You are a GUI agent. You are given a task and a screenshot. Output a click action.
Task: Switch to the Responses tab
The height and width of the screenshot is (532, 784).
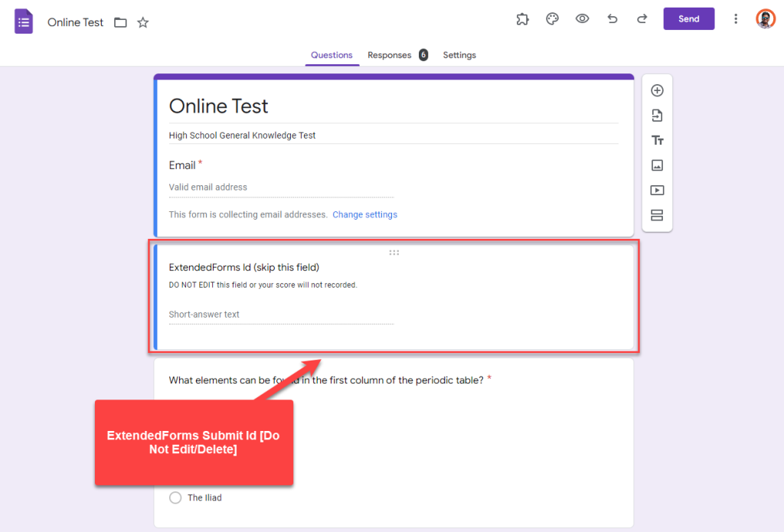point(391,55)
